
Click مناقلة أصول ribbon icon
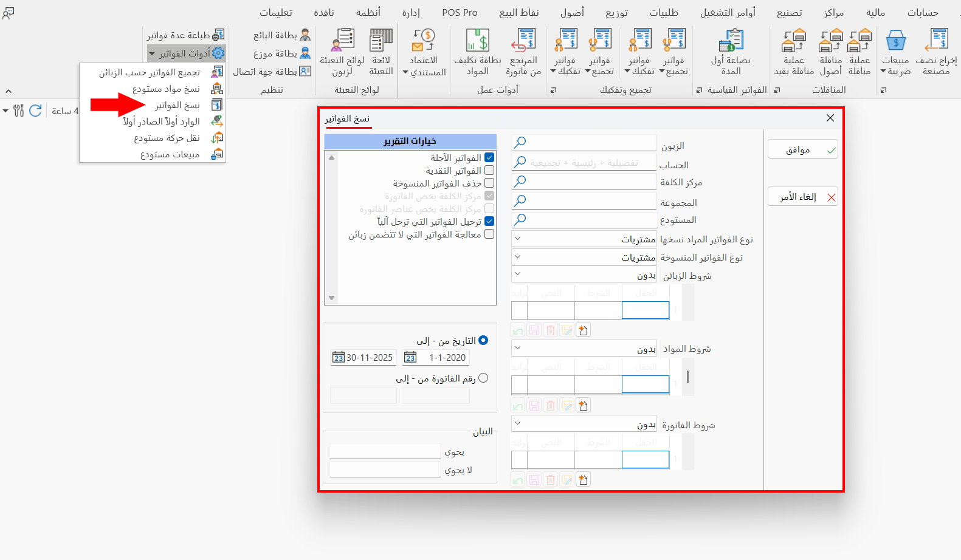pyautogui.click(x=831, y=40)
